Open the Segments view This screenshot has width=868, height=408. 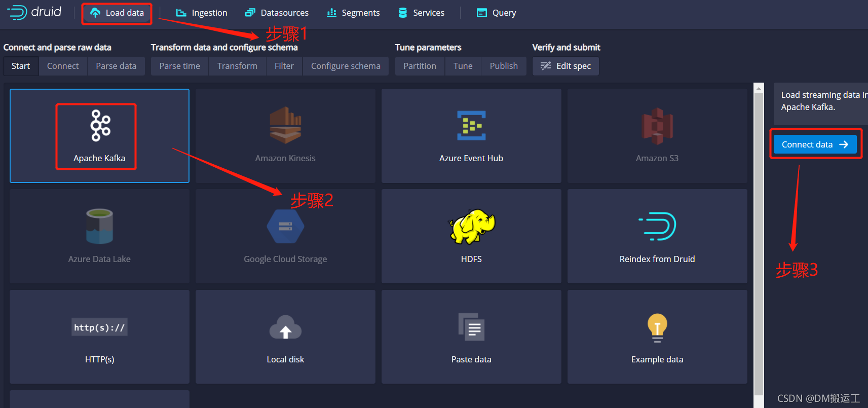(353, 13)
